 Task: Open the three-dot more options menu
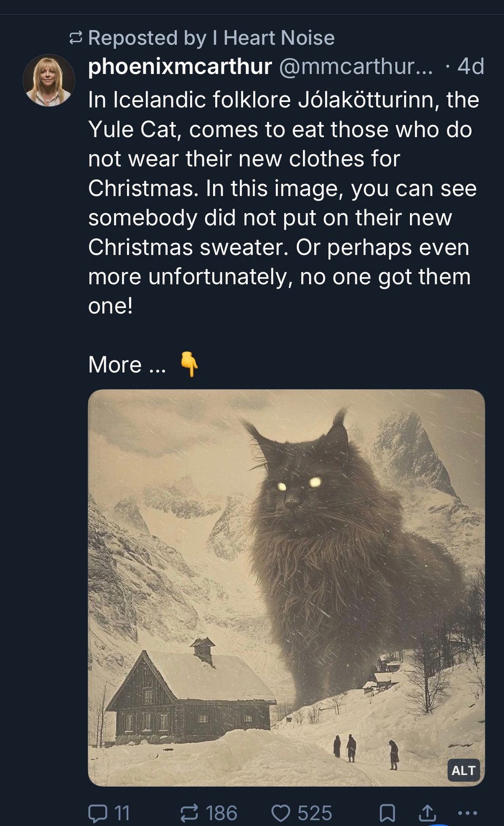tap(467, 813)
